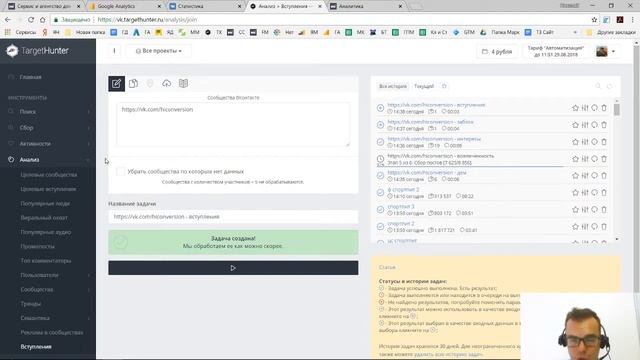This screenshot has width=640, height=360.
Task: Delete the 'hiconversion - вступления' task
Action: [604, 108]
